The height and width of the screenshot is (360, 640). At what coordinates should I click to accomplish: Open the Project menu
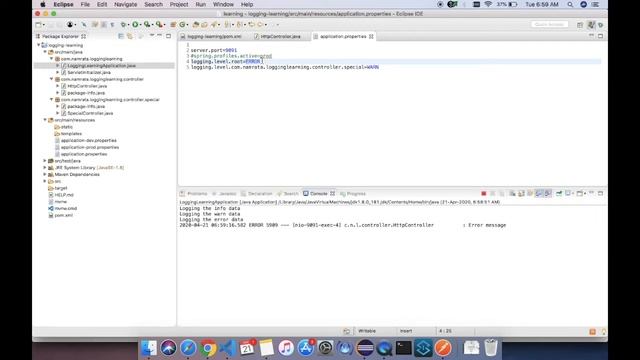coord(179,4)
